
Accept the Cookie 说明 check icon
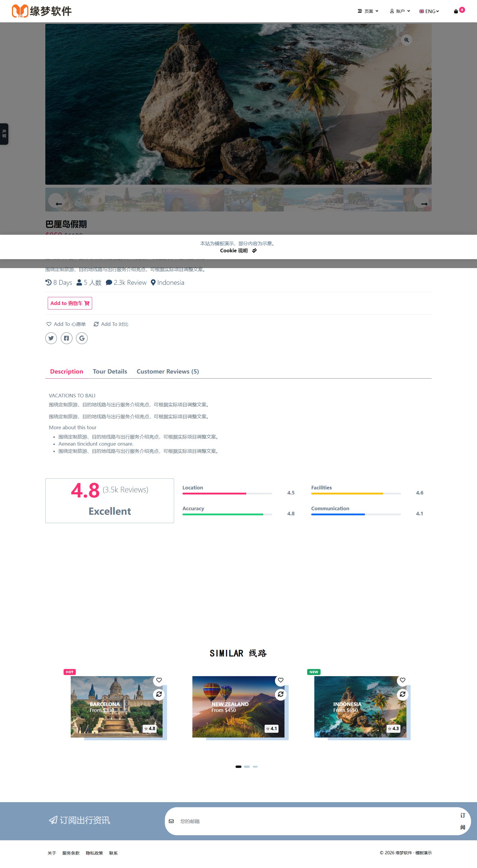point(254,251)
